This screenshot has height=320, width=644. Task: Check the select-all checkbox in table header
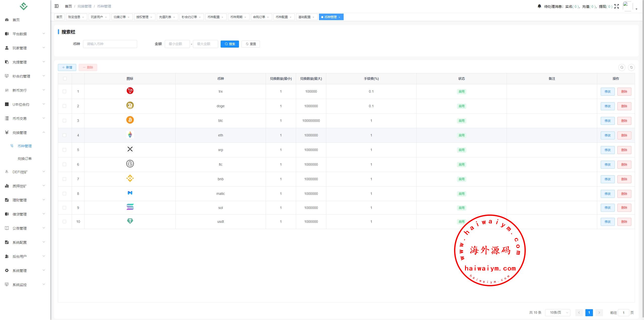point(65,79)
